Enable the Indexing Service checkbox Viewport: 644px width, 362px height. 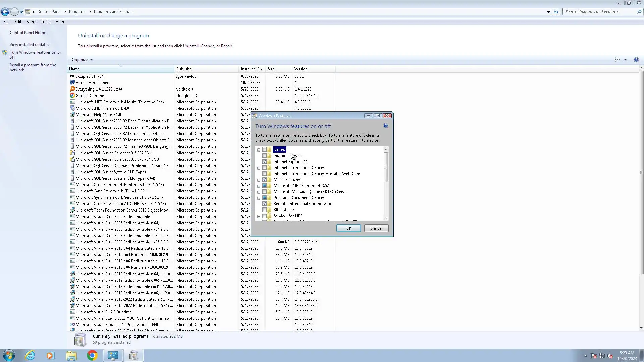point(264,156)
